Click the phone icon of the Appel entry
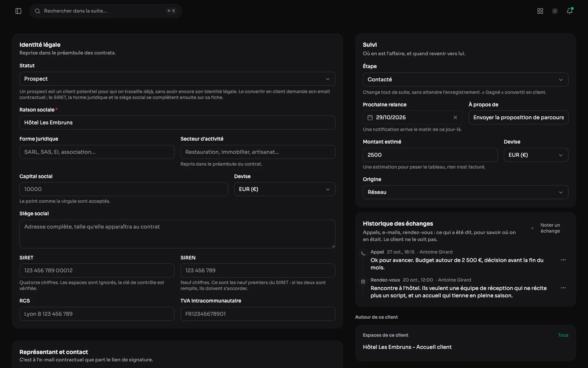This screenshot has height=368, width=588. (363, 253)
